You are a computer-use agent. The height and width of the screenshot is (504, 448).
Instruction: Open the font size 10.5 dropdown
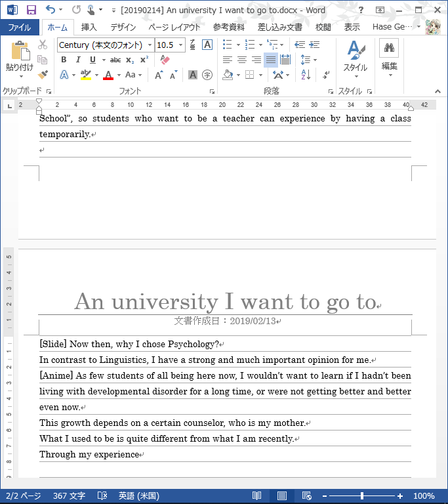click(181, 45)
